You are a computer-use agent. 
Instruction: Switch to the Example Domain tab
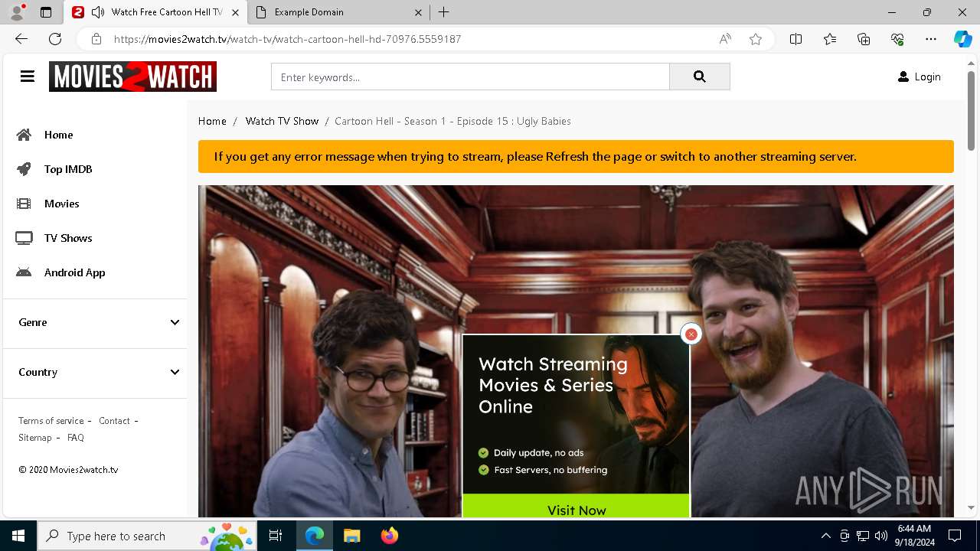click(338, 12)
